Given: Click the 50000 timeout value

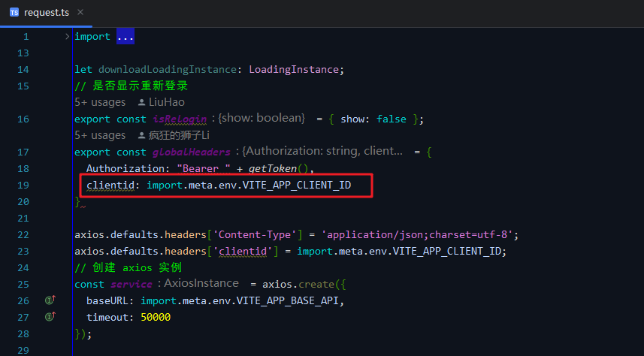Looking at the screenshot, I should [156, 317].
